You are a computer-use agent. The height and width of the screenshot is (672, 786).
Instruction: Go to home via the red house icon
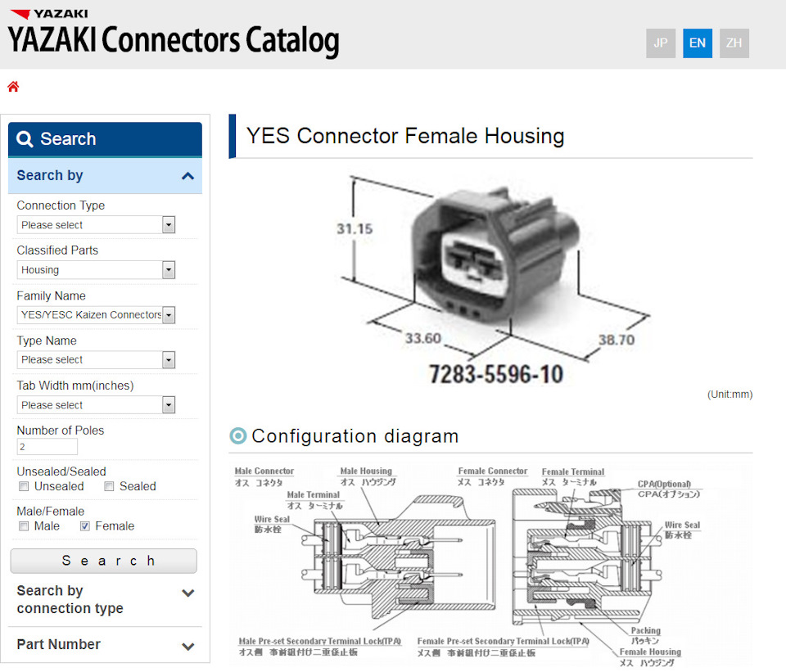tap(13, 87)
